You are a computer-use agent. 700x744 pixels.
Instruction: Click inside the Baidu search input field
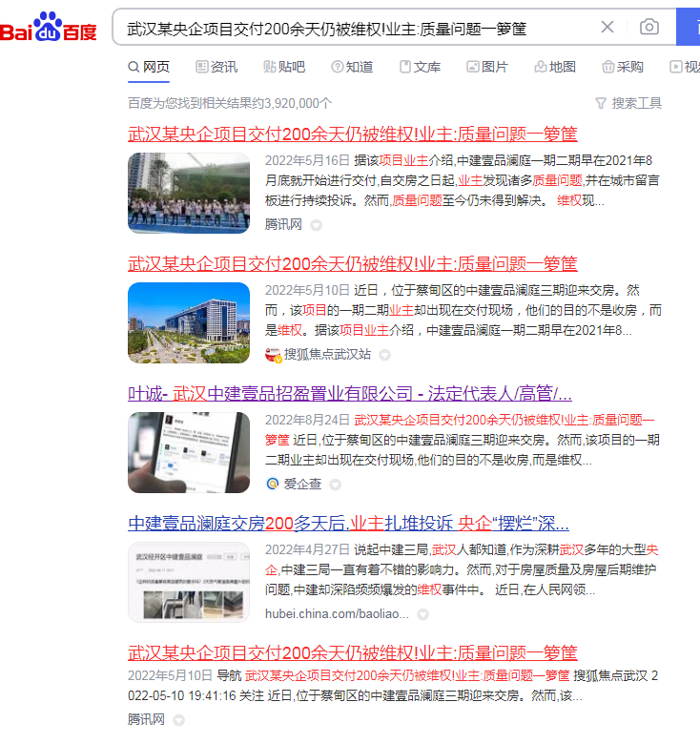(x=353, y=27)
